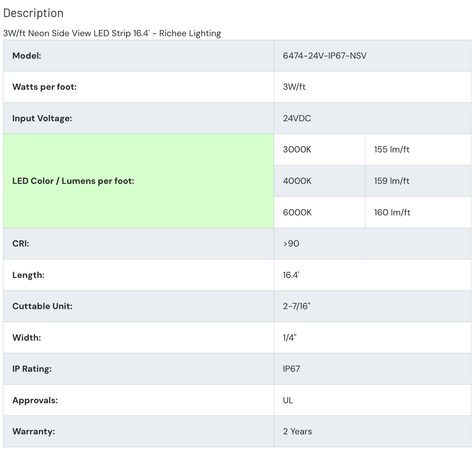Click the "Watts per foot:" label
476x451 pixels.
click(x=44, y=87)
